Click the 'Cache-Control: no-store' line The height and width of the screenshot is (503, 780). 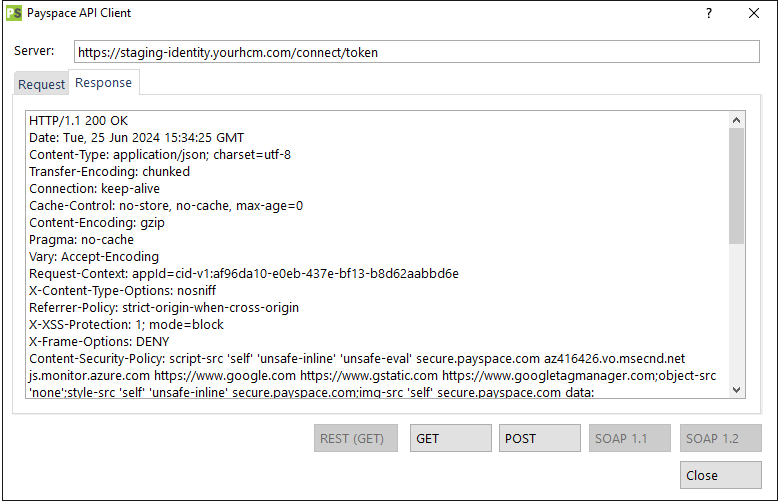coord(166,205)
